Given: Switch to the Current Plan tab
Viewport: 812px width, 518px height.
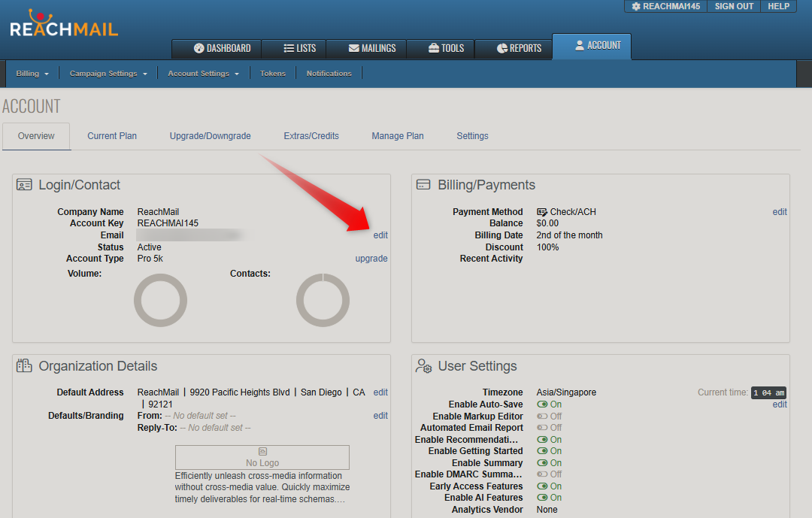Looking at the screenshot, I should coord(112,136).
